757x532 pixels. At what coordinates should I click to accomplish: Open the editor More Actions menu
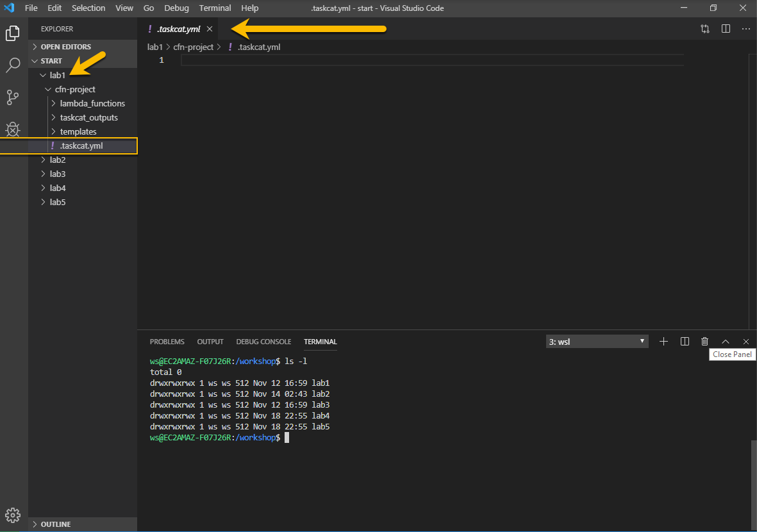coord(746,29)
